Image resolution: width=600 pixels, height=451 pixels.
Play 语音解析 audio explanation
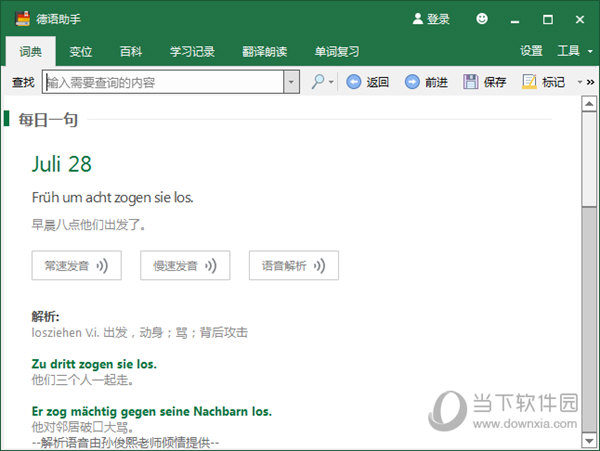click(x=294, y=265)
